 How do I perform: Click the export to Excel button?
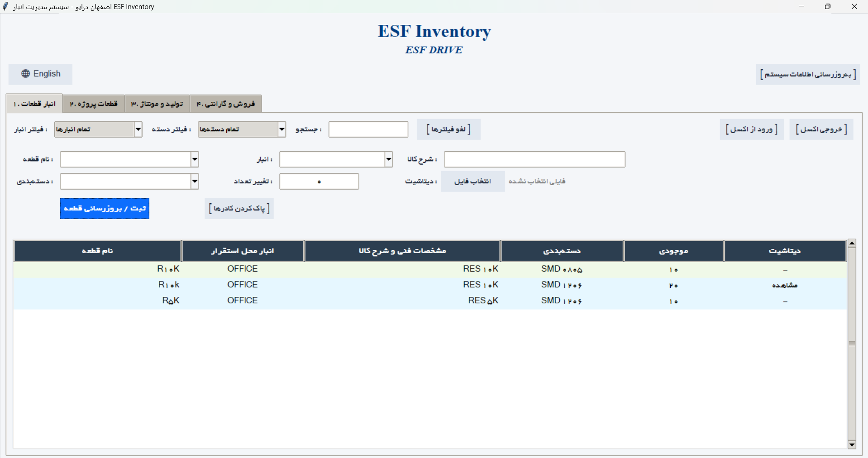point(821,129)
